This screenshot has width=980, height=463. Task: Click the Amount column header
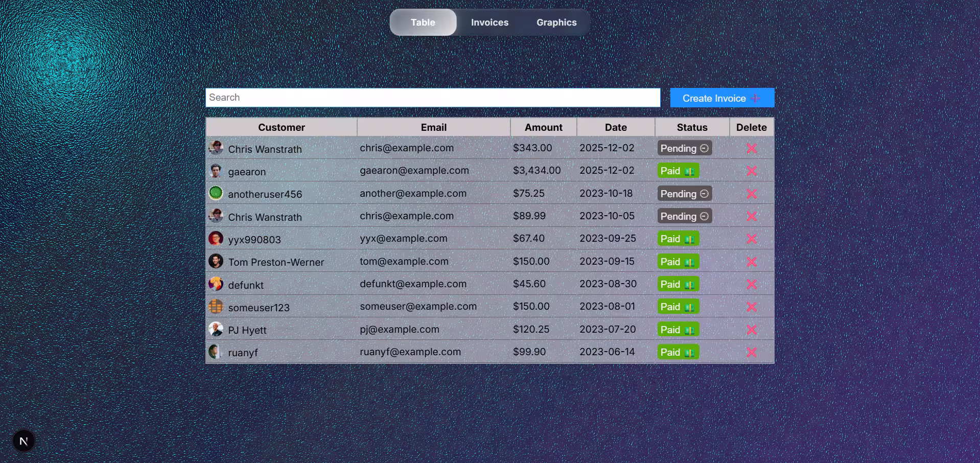pyautogui.click(x=543, y=127)
